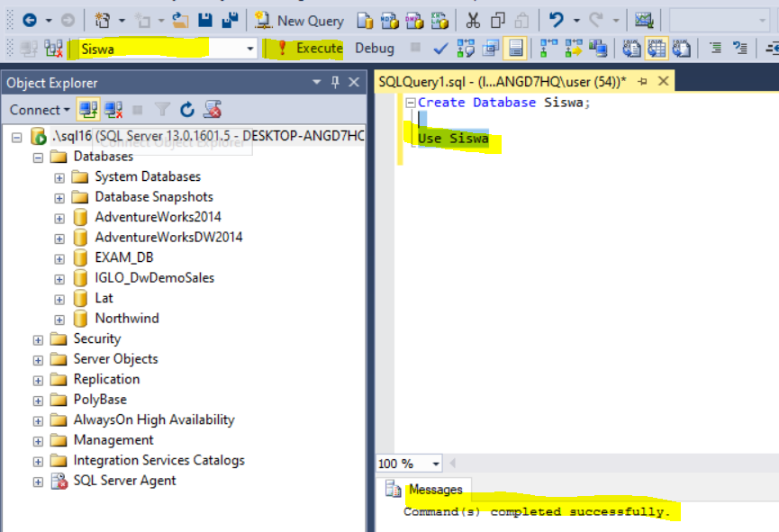Open a Database Engine Query icon

click(365, 21)
